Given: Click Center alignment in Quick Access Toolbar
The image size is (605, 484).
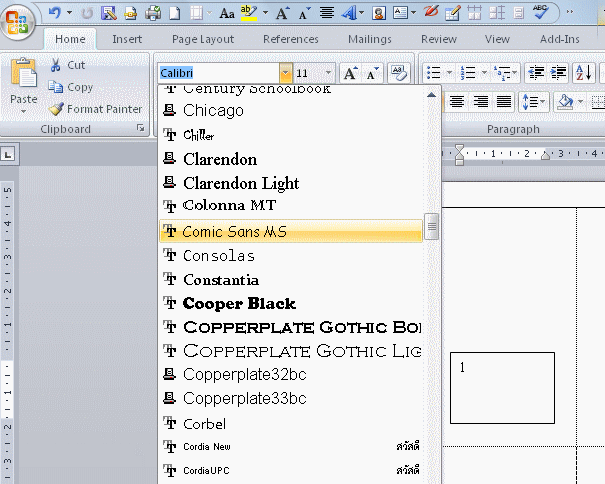Looking at the screenshot, I should click(x=326, y=13).
